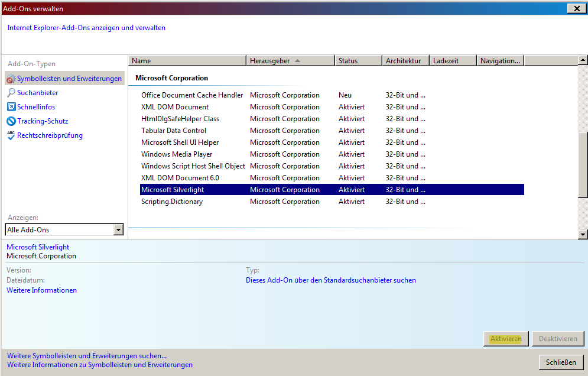The image size is (588, 376).
Task: Select Windows Script Host Shell Object
Action: click(x=332, y=166)
